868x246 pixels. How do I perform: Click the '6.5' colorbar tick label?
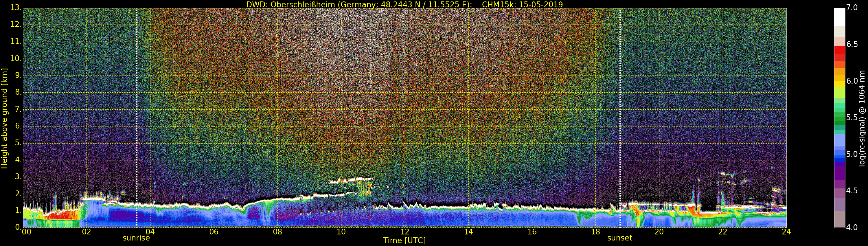pos(852,45)
